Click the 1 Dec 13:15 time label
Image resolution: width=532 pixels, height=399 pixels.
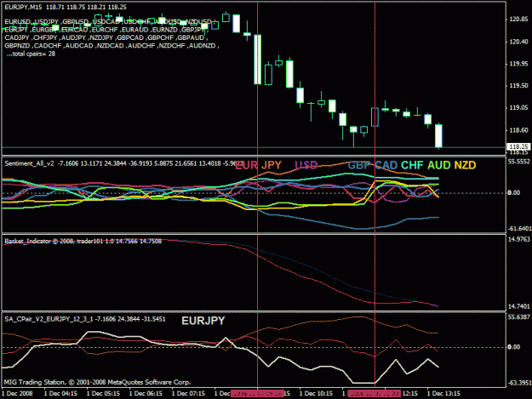coord(443,394)
